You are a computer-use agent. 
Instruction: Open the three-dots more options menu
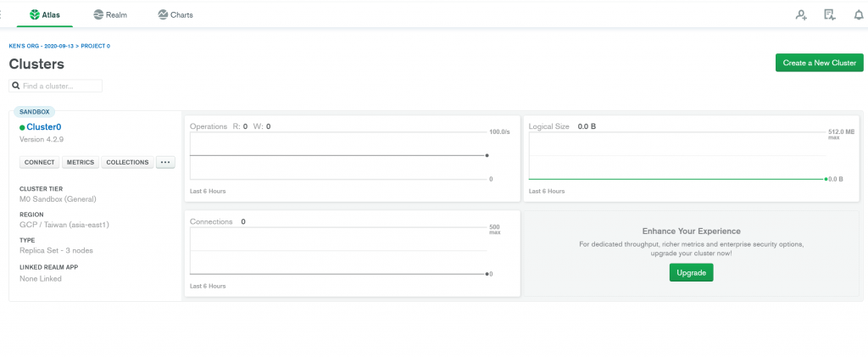tap(165, 162)
